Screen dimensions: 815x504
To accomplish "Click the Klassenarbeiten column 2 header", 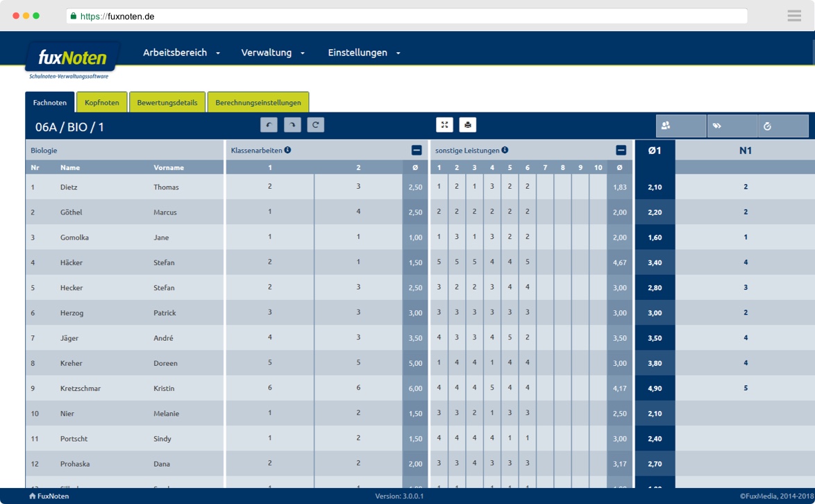I will click(x=358, y=167).
